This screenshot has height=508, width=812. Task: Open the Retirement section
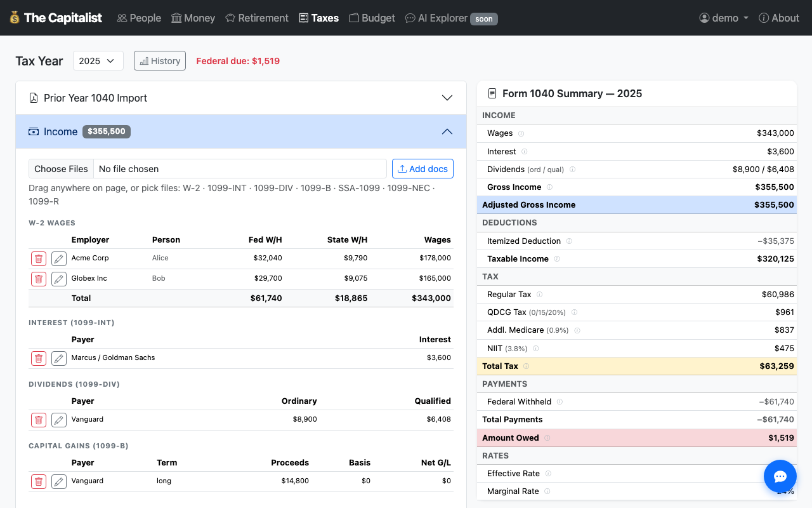[x=256, y=18]
